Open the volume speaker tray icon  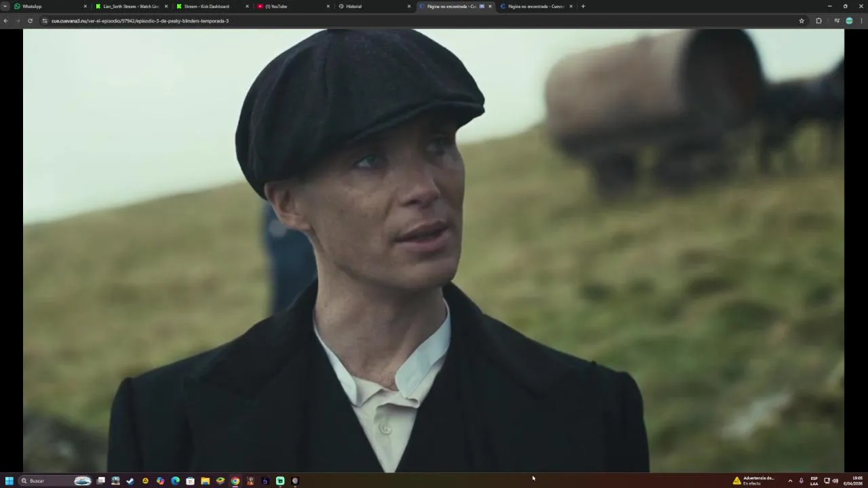[x=835, y=481]
